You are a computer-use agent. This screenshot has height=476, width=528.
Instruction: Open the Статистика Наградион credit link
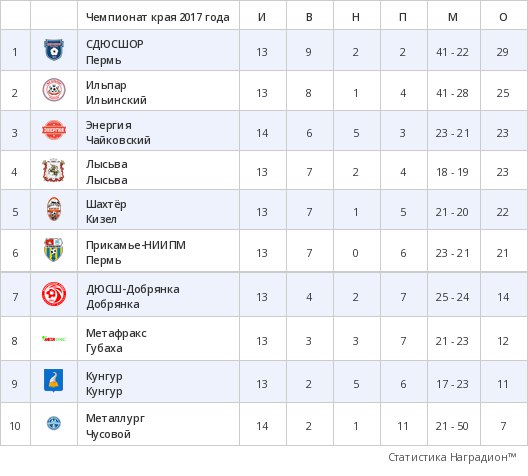click(x=452, y=457)
